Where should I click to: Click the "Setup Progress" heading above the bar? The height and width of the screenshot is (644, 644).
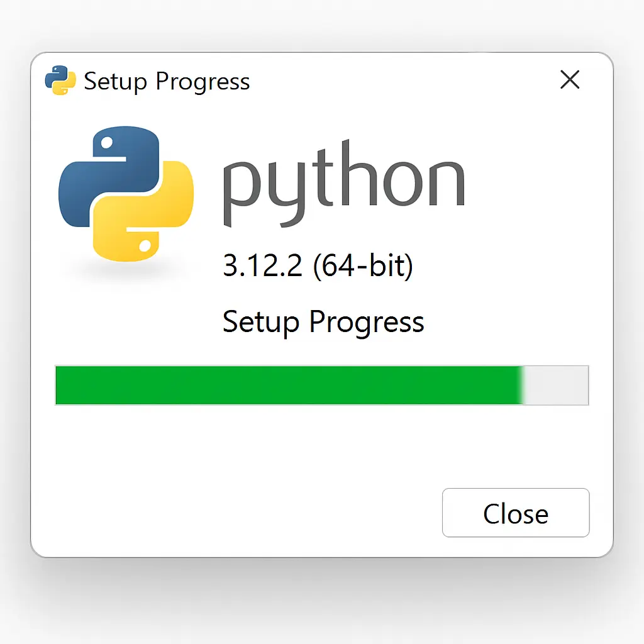(323, 321)
